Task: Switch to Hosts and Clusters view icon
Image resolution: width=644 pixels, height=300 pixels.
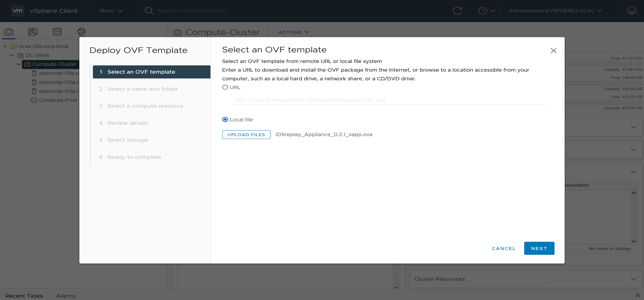Action: [9, 32]
